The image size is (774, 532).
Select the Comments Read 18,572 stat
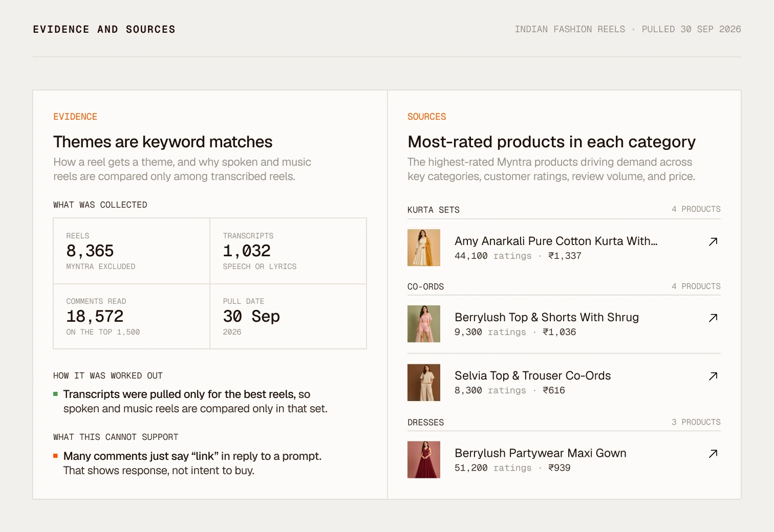point(132,317)
